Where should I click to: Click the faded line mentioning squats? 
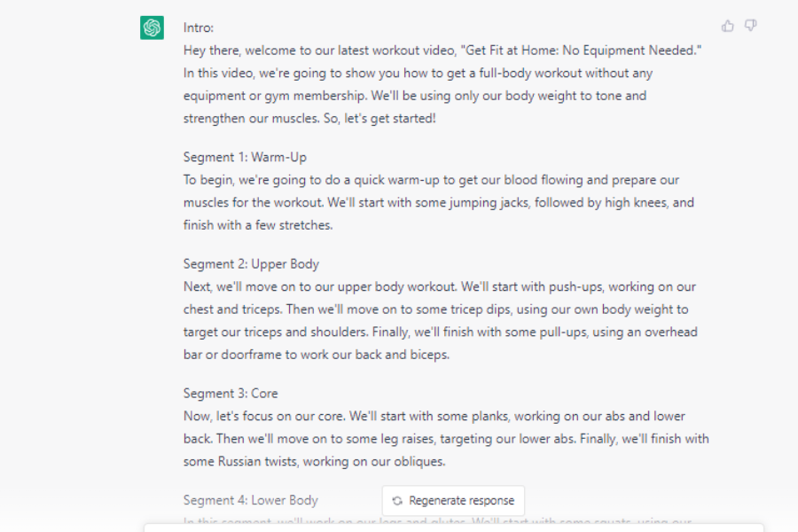[438, 521]
